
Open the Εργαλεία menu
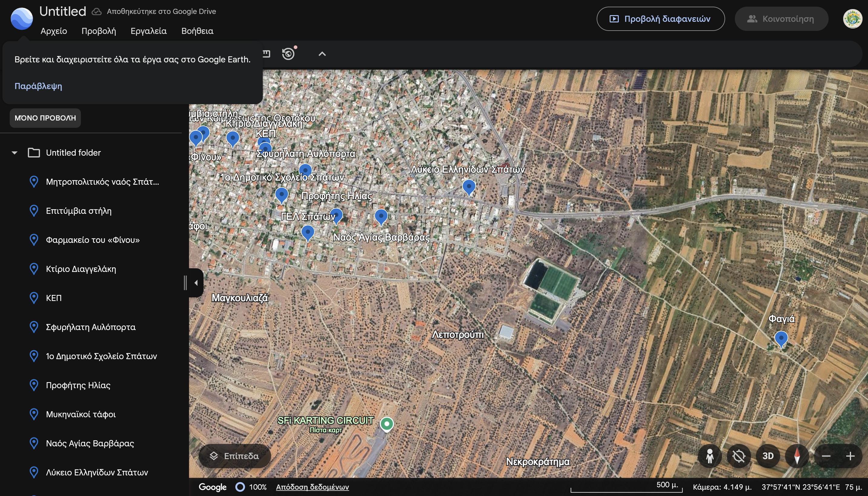pos(148,31)
